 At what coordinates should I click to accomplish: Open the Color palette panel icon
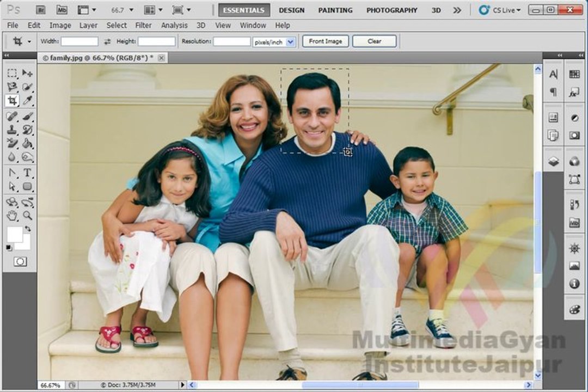click(574, 309)
